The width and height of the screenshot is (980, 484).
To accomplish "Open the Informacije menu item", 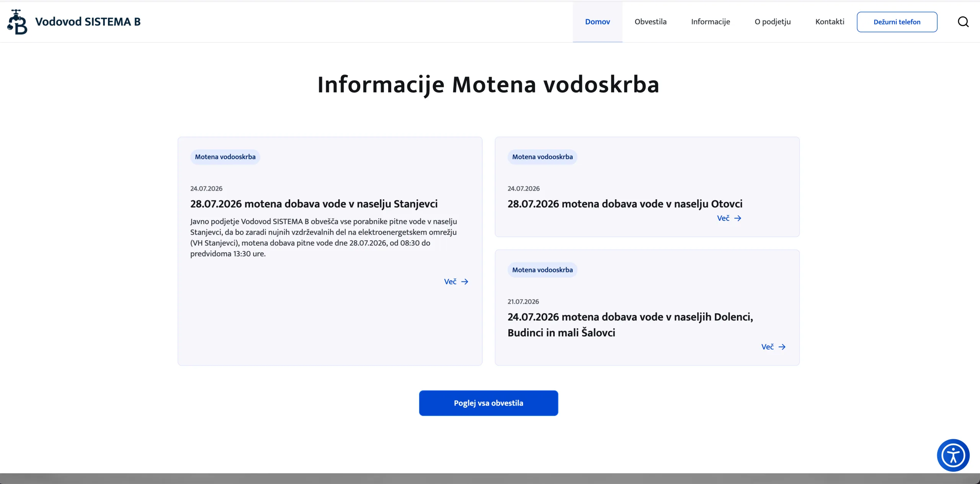I will tap(710, 22).
